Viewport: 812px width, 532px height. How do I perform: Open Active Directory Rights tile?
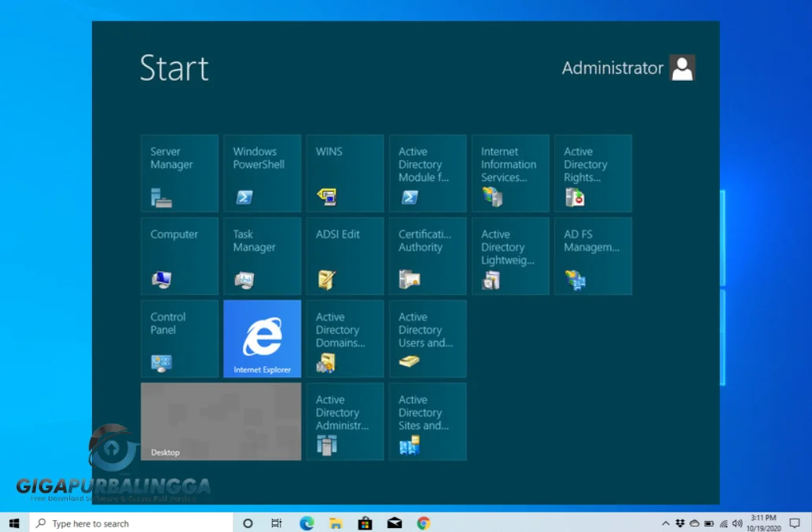[x=593, y=174]
